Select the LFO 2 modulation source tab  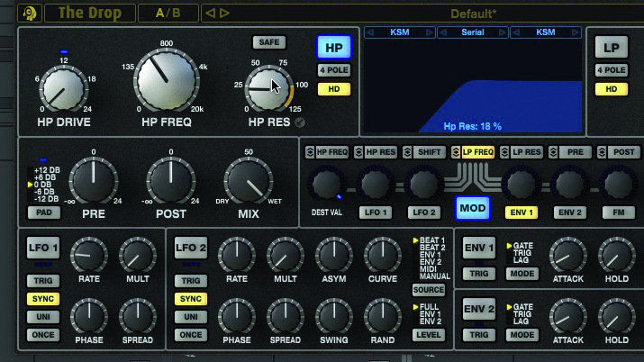[x=424, y=213]
